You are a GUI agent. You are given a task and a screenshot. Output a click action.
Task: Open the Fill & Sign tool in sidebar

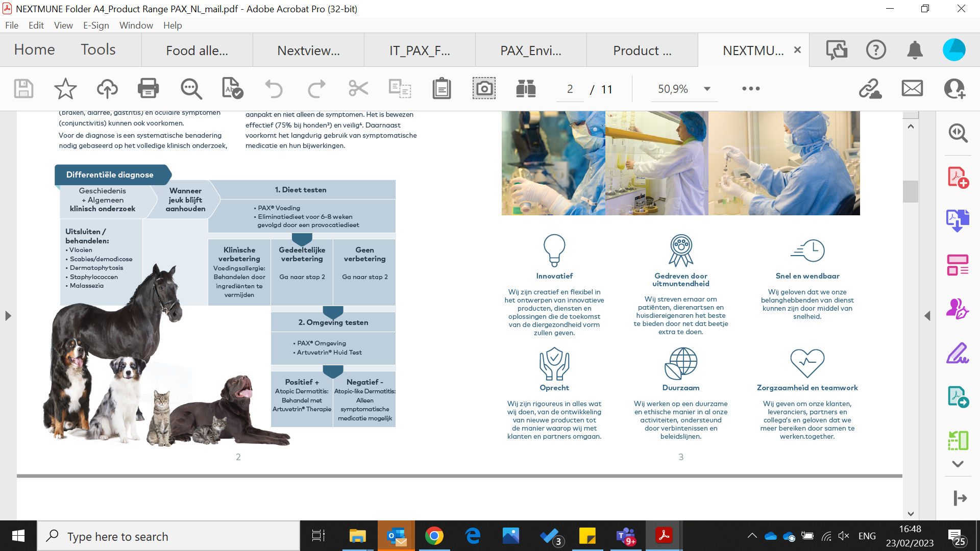click(958, 353)
